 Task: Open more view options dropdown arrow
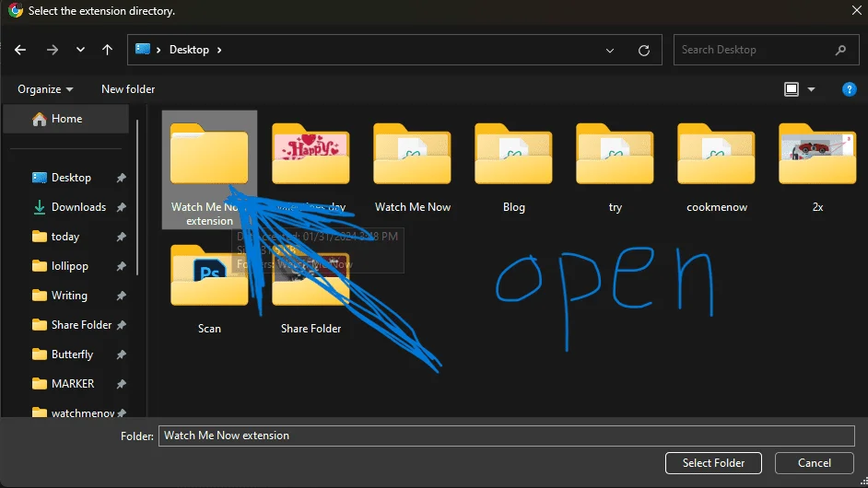(x=811, y=89)
